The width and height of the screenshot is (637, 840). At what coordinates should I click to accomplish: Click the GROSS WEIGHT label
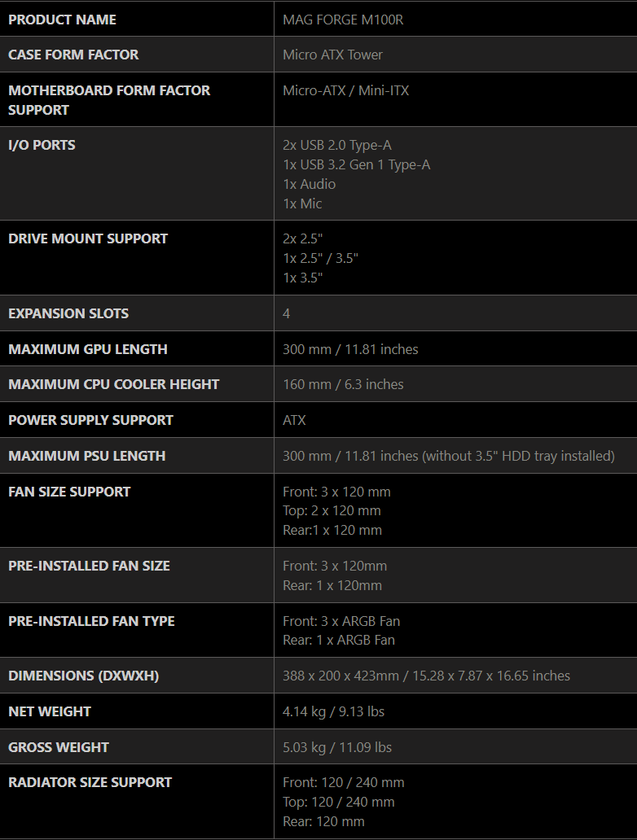(59, 747)
